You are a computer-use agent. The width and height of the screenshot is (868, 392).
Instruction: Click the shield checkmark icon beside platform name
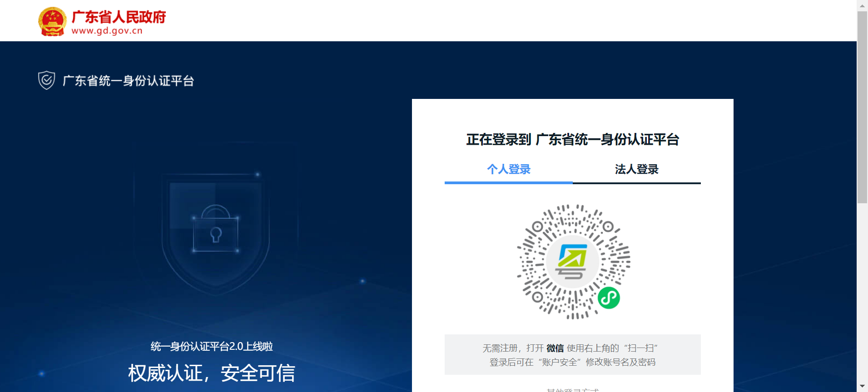(x=46, y=80)
